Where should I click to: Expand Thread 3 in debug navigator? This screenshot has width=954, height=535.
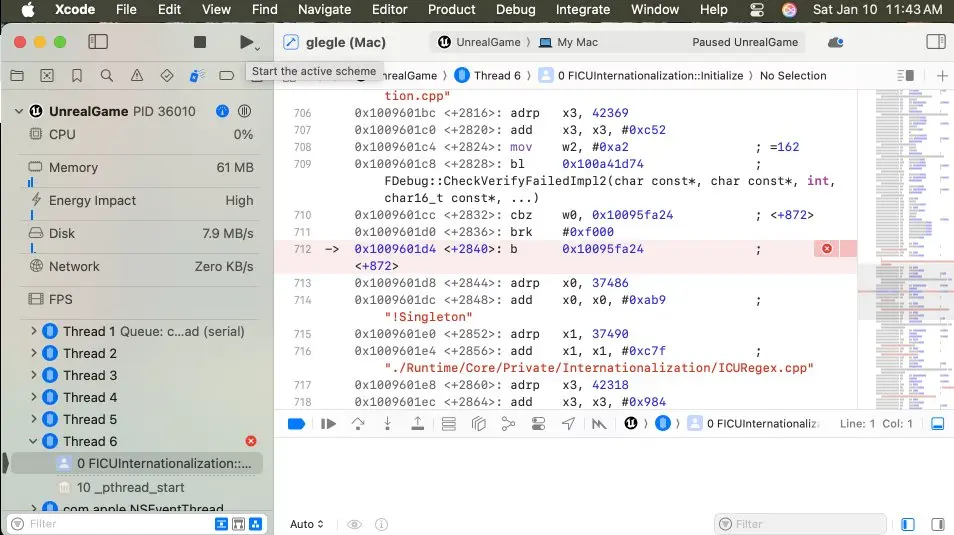point(34,375)
